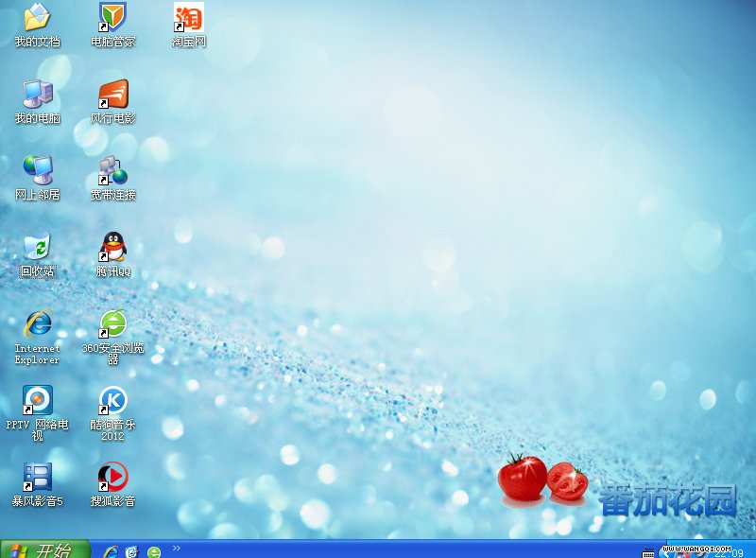Open the 暴风影音5 player icon

[37, 477]
